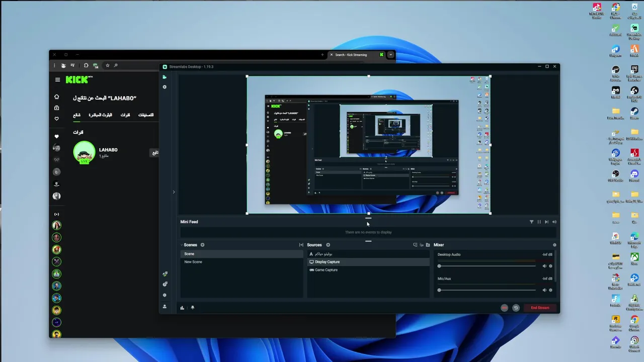Screen dimensions: 644x362
Task: Mute Mini Feed event sounds
Action: (554, 222)
